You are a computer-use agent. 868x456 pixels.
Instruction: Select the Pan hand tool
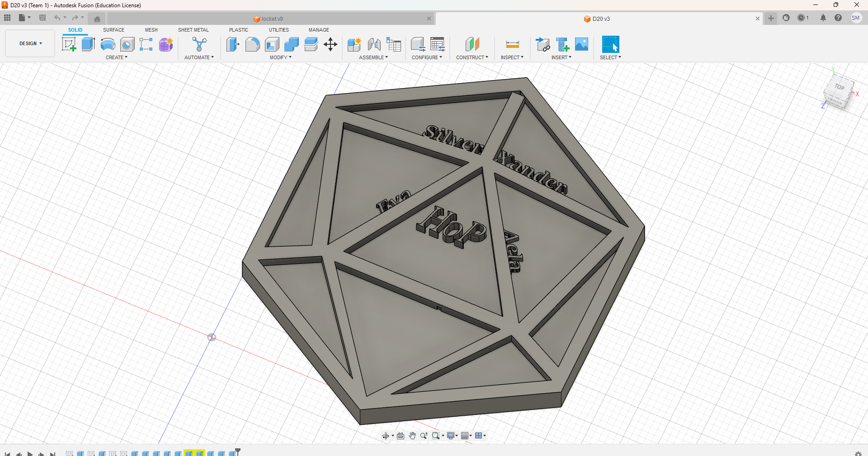point(412,436)
